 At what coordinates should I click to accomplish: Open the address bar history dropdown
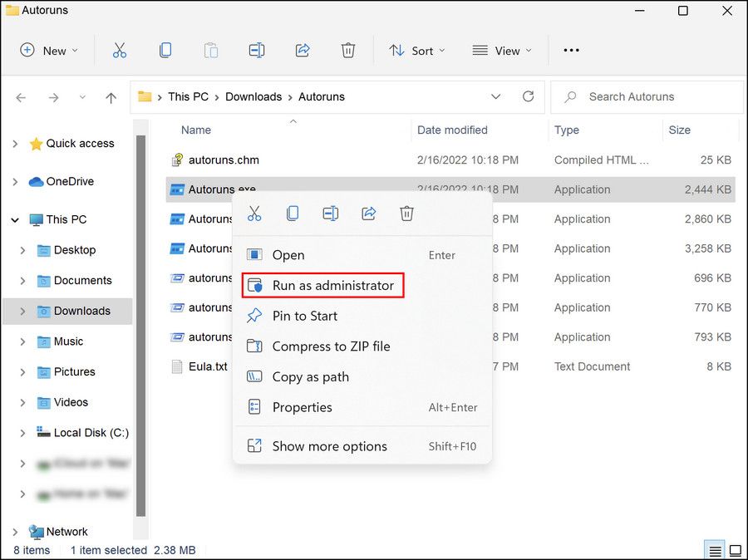click(495, 97)
